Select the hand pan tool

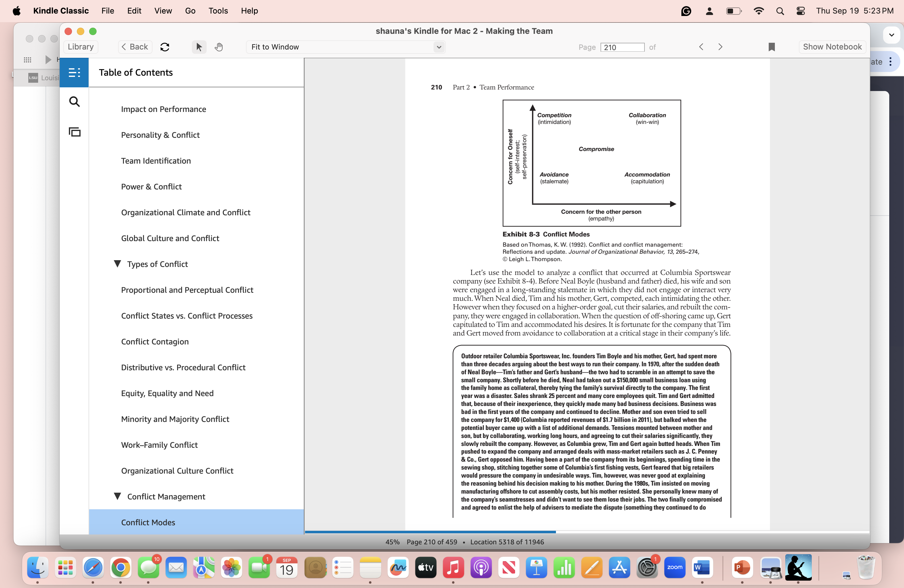pyautogui.click(x=218, y=47)
